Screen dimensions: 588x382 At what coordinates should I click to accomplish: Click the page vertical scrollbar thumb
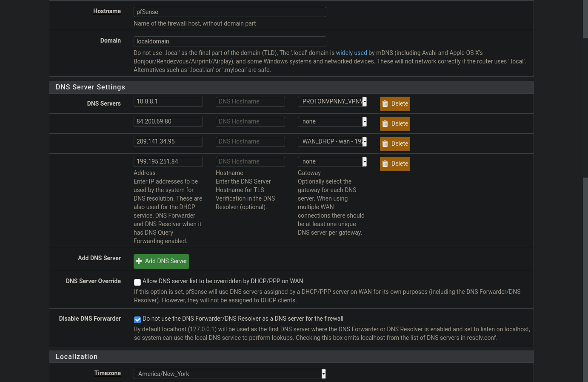pos(585,107)
